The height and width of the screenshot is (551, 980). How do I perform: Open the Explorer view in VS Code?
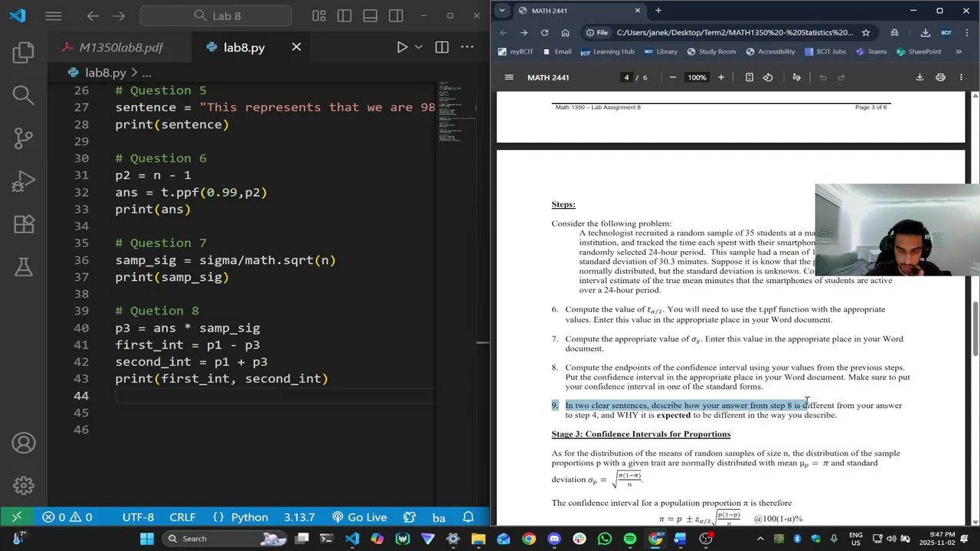pos(24,52)
